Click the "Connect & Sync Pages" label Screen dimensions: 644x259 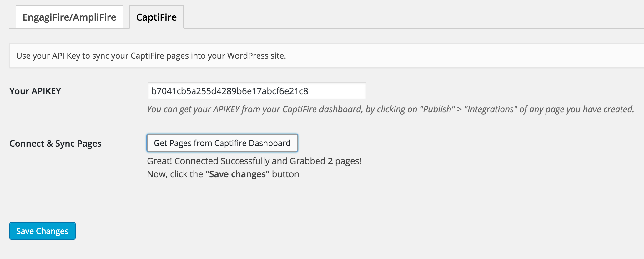(55, 144)
